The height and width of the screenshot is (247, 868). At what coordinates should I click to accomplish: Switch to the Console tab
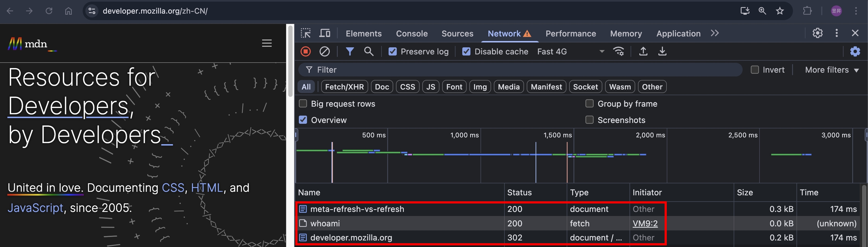click(412, 33)
